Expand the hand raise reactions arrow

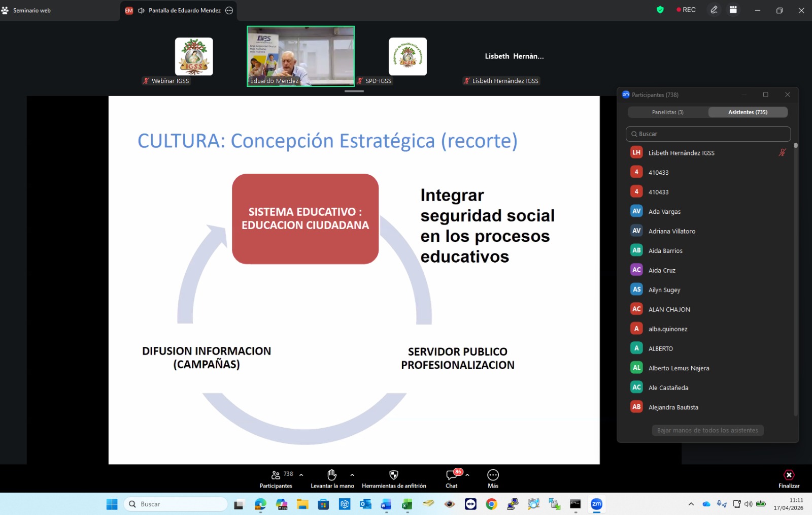click(352, 475)
